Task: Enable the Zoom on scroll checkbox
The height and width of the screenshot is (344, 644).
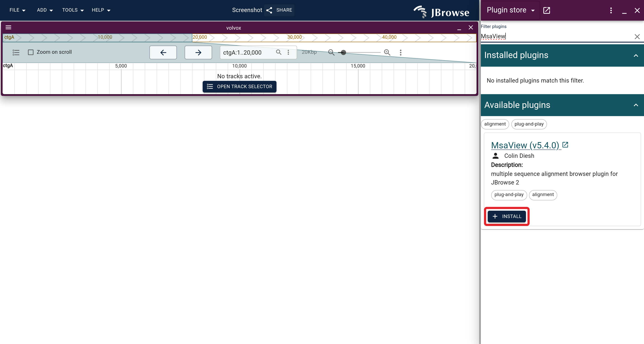Action: click(31, 52)
